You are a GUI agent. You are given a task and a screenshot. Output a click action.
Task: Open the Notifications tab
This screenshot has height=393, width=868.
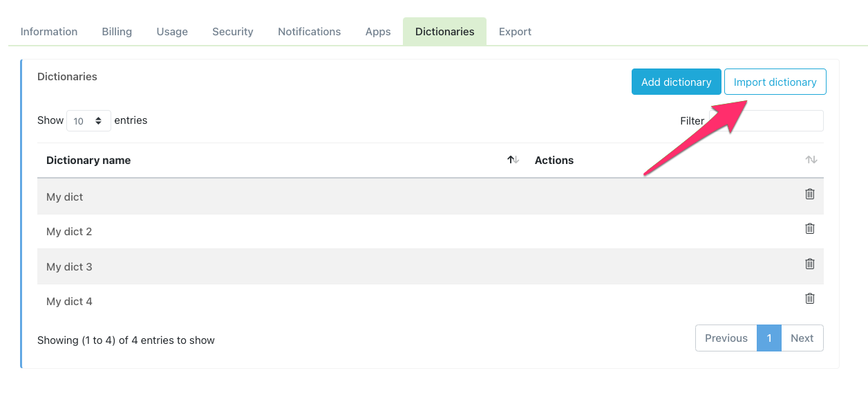pyautogui.click(x=309, y=32)
